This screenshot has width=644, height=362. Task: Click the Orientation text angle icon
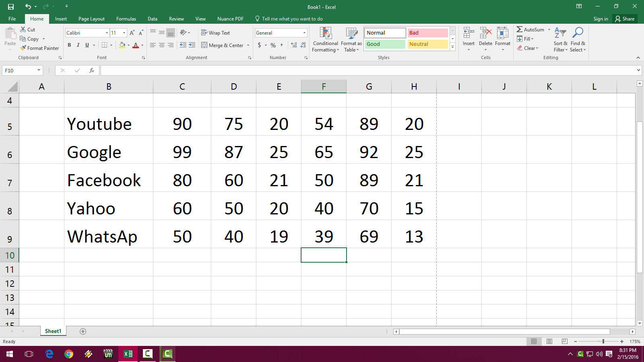pyautogui.click(x=183, y=33)
